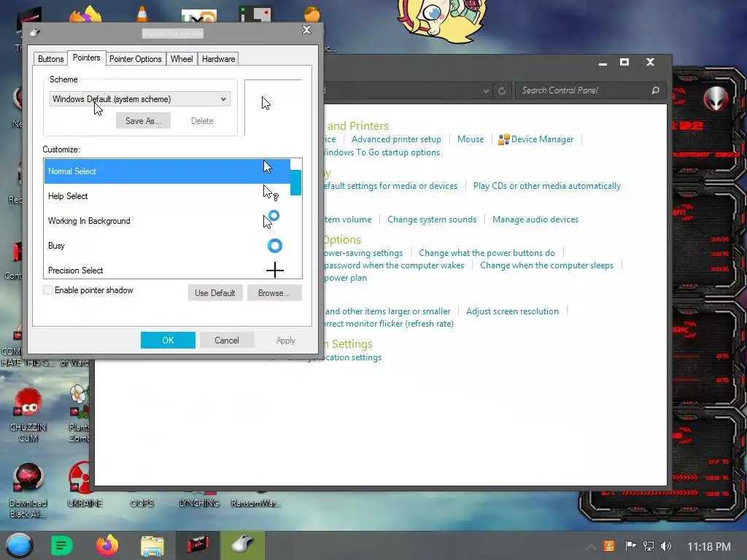This screenshot has height=560, width=747.
Task: Click Cancel in Mouse Properties
Action: tap(227, 340)
